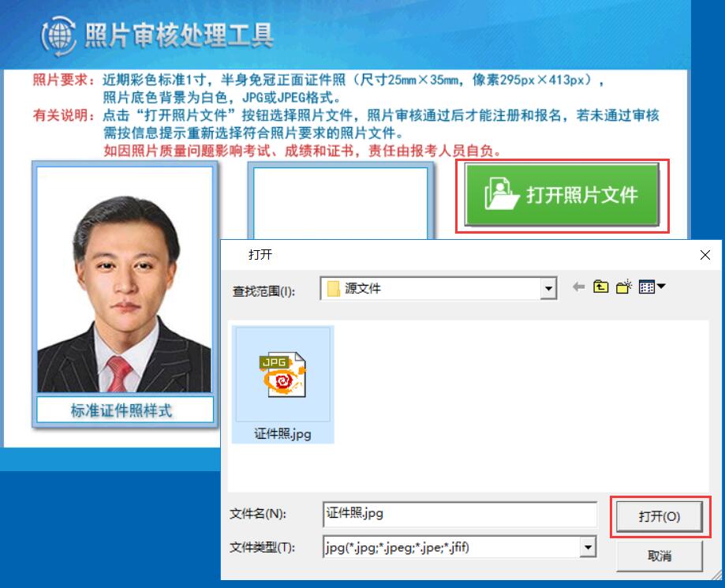Click the 证件照.jpg filename label in file list
Viewport: 725px width, 588px height.
[x=282, y=434]
